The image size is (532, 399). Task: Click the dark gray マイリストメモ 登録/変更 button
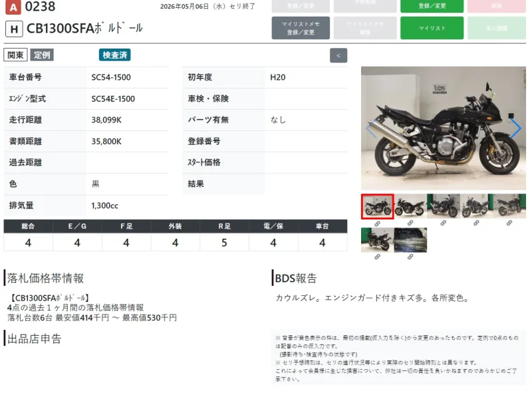[x=301, y=28]
